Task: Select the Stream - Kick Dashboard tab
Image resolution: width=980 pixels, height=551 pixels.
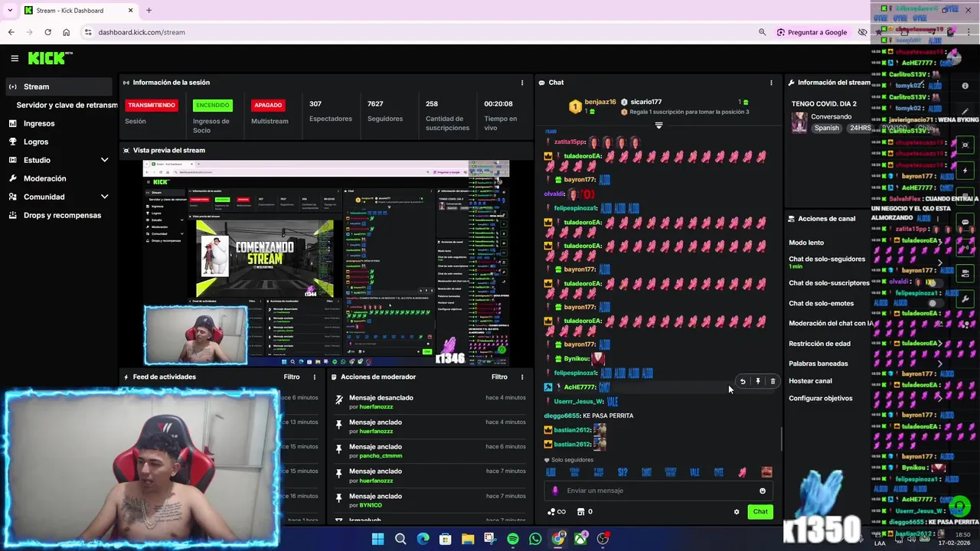Action: [x=79, y=11]
